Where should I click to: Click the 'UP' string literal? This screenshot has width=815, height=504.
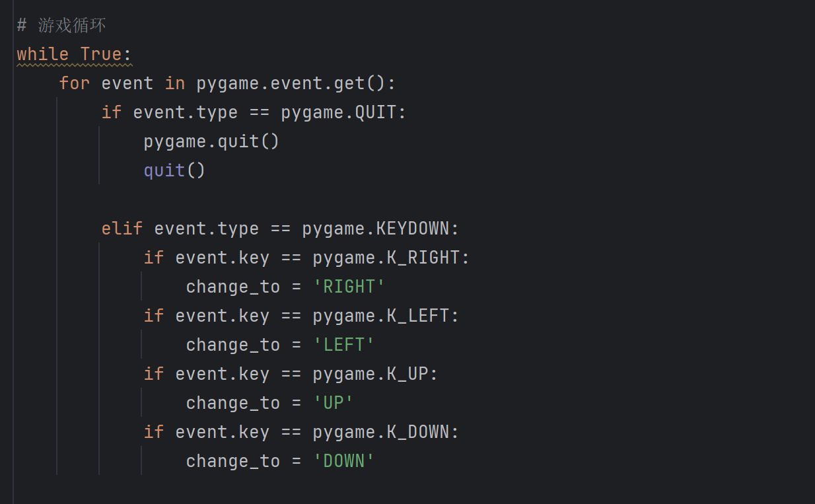(333, 403)
